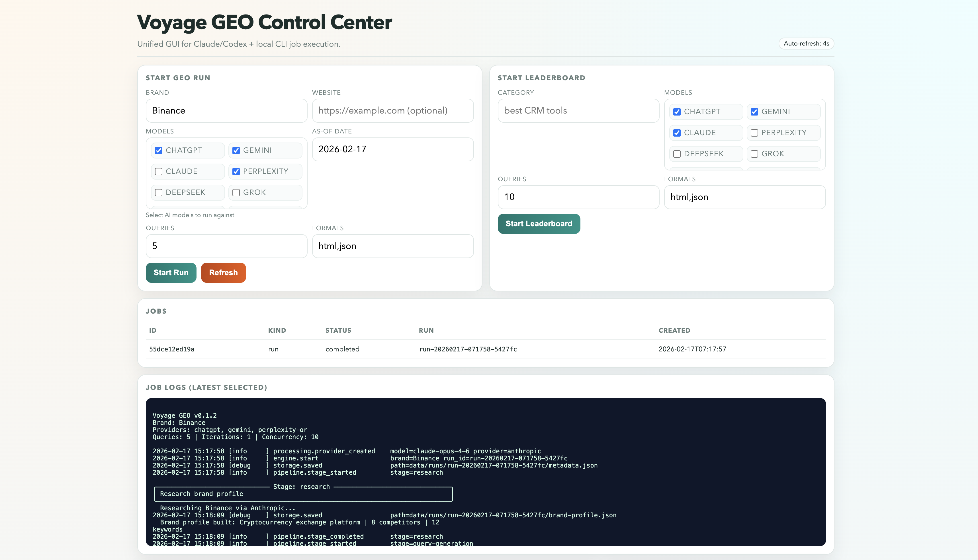Click the STATUS column header
Screen dimensions: 978x560
[x=338, y=330]
